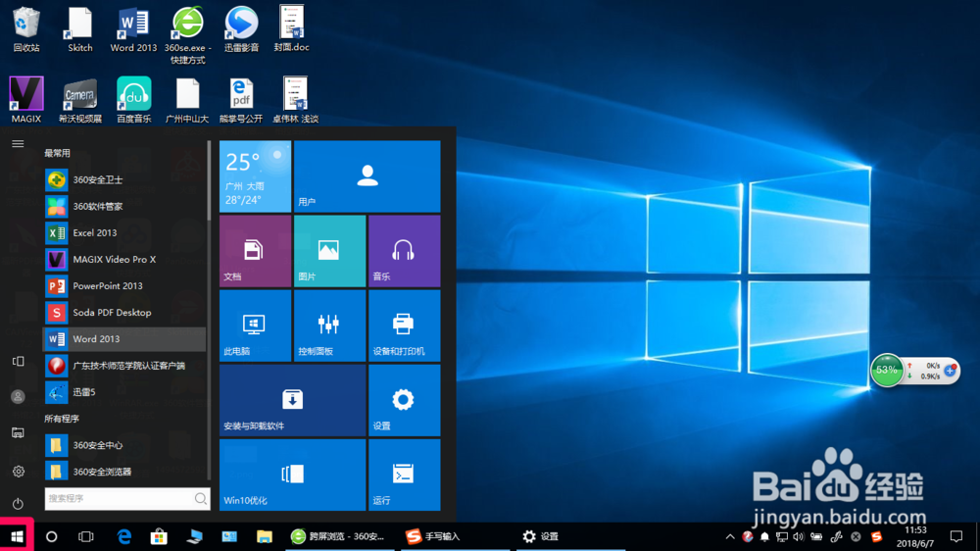The image size is (980, 551).
Task: Open the Win10优化 tile
Action: point(292,475)
